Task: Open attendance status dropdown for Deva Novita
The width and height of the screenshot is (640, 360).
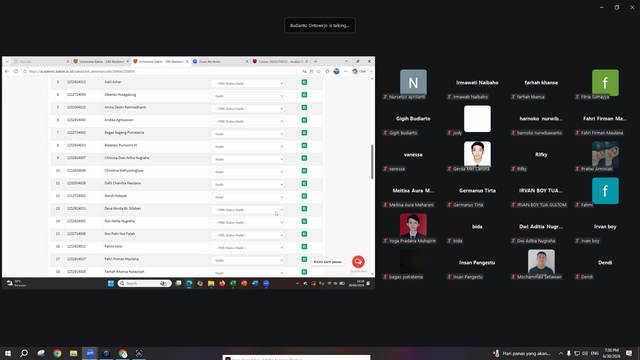Action: (247, 210)
